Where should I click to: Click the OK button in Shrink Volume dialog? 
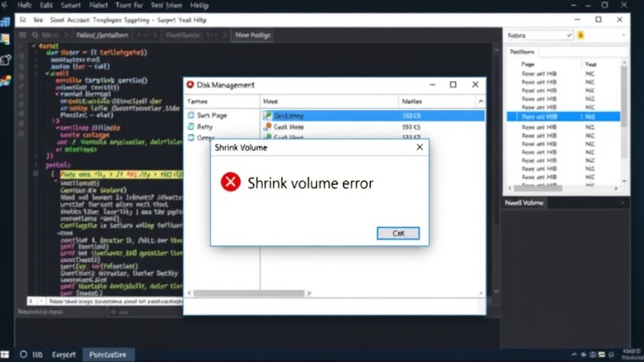pos(398,233)
